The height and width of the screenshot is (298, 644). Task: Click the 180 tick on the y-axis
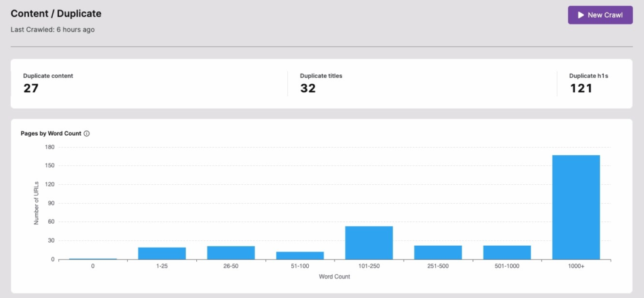pyautogui.click(x=50, y=147)
